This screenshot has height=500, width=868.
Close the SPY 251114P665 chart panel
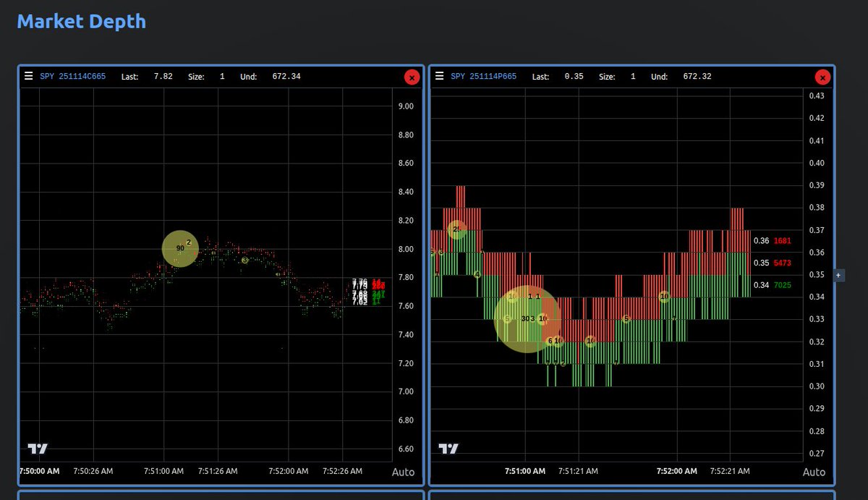[x=822, y=77]
